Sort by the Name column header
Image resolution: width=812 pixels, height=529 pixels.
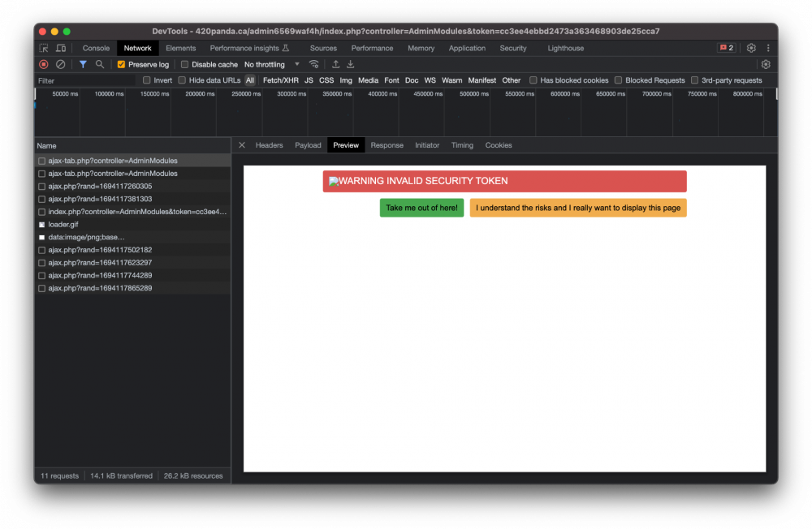tap(132, 146)
